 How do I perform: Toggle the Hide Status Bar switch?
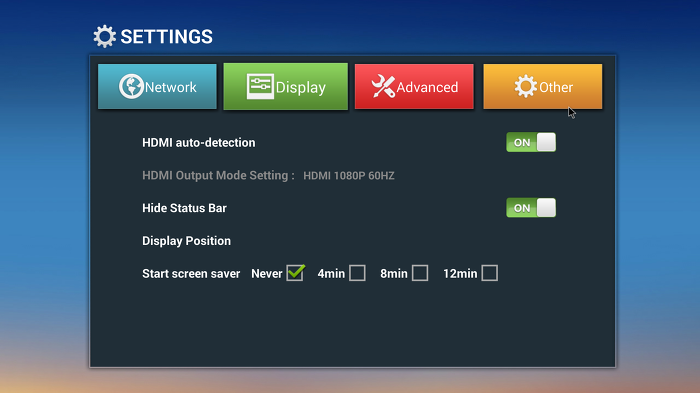(x=531, y=208)
